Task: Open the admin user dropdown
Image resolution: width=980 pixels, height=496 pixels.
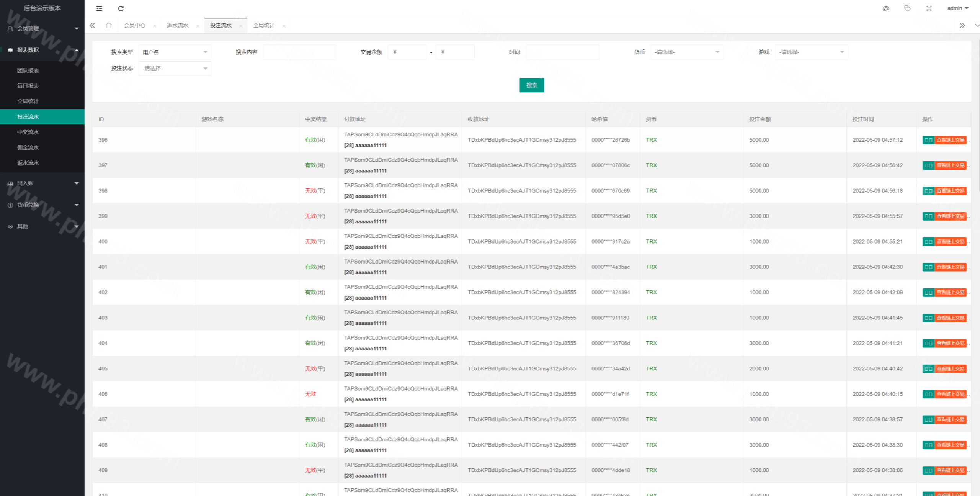Action: (957, 8)
